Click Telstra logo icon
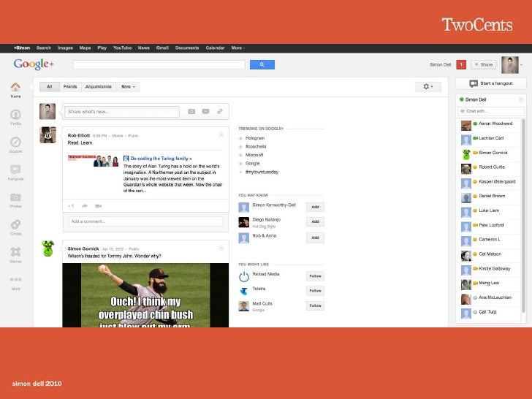Image resolution: width=532 pixels, height=399 pixels. 243,291
